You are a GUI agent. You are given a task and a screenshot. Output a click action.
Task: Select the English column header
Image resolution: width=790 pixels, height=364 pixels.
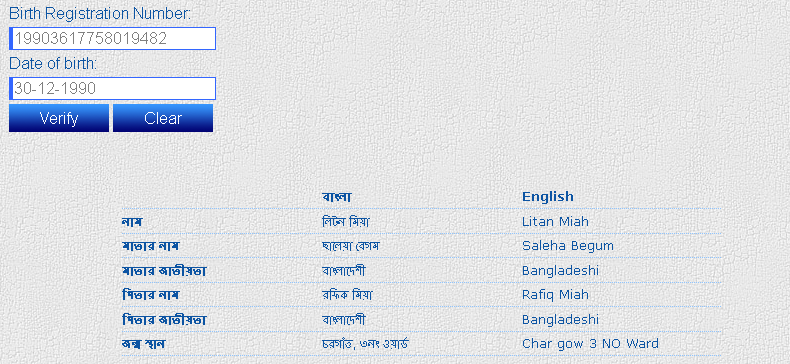tap(548, 197)
